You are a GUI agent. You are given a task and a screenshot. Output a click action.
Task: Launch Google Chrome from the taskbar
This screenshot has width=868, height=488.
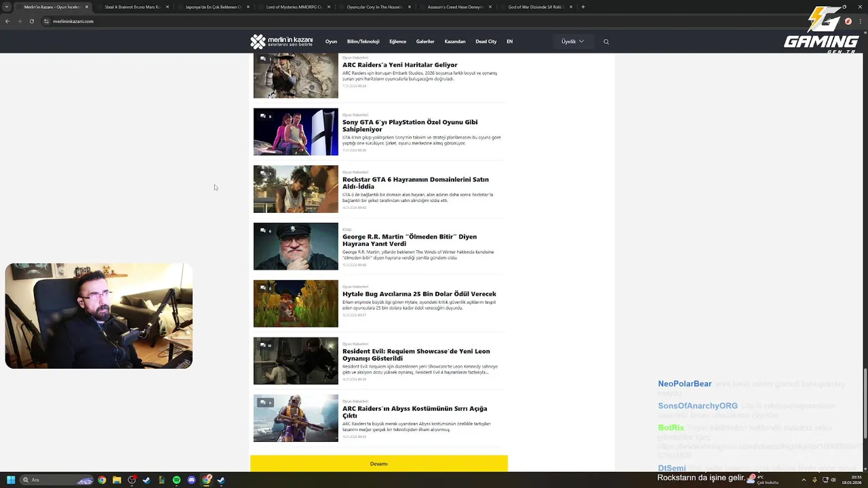click(x=102, y=480)
